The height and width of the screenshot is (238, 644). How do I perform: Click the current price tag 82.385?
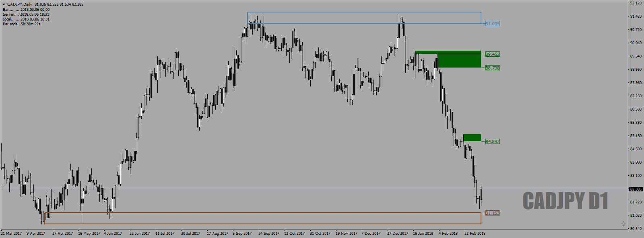coord(636,189)
